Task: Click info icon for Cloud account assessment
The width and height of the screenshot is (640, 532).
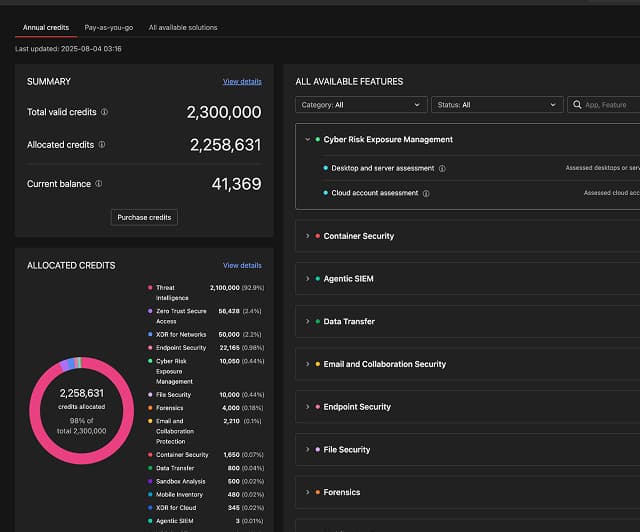Action: (x=426, y=193)
